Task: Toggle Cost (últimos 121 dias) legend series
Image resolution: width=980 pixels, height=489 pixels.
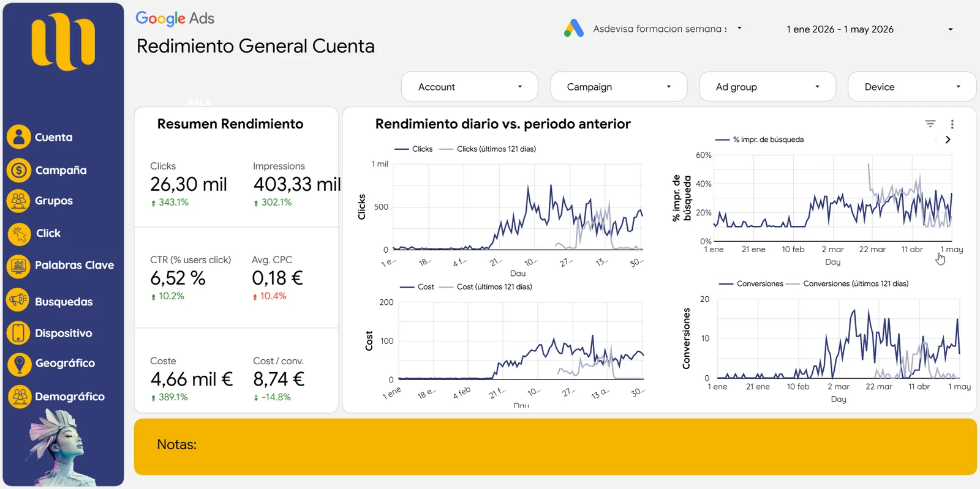Action: [x=486, y=286]
